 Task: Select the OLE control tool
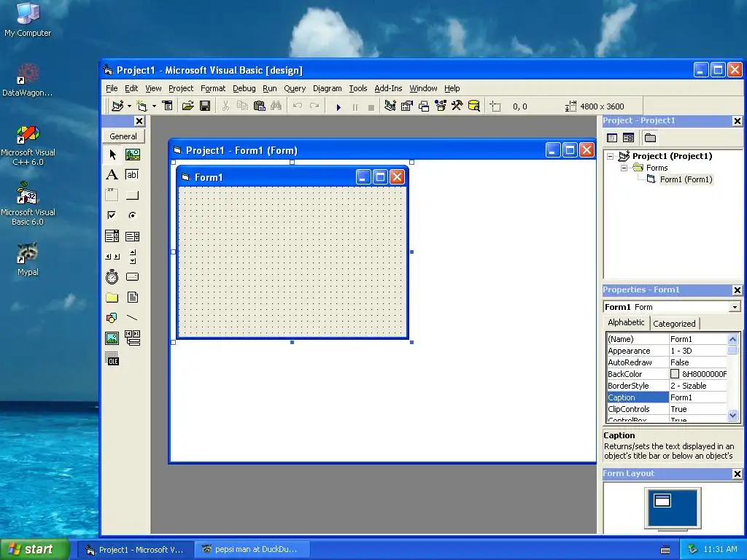click(112, 359)
